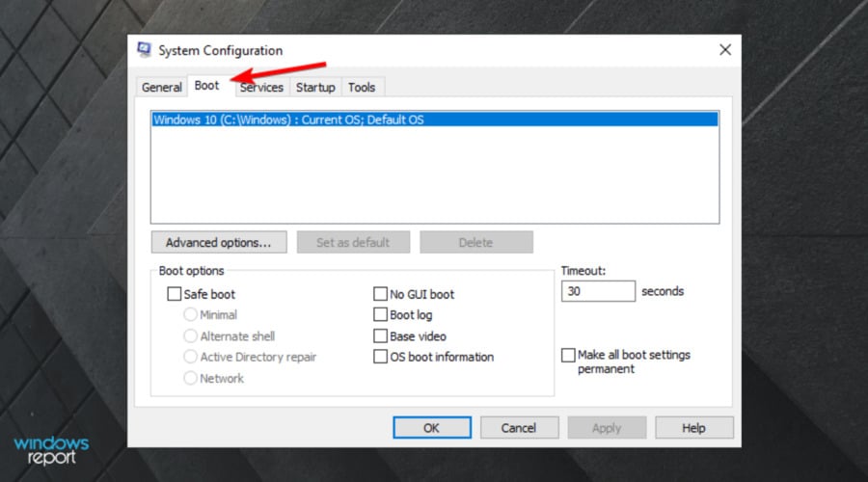Screen dimensions: 868x482
Task: Close the System Configuration dialog
Action: (725, 50)
